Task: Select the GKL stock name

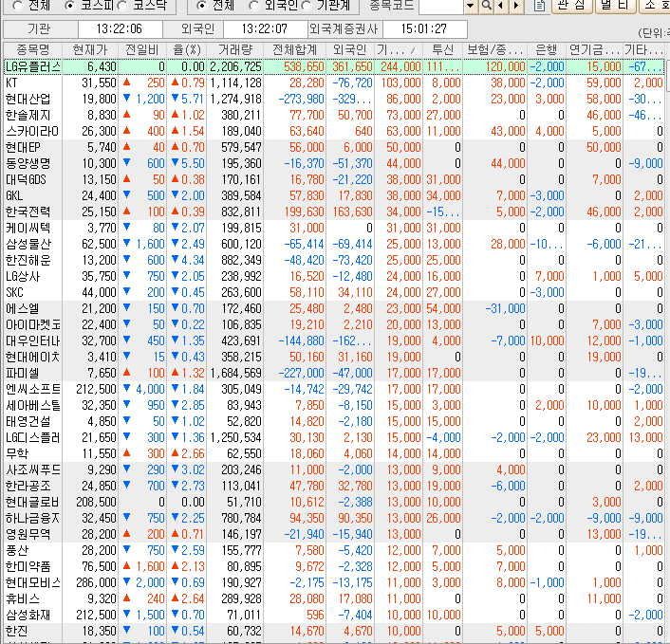Action: click(x=14, y=196)
